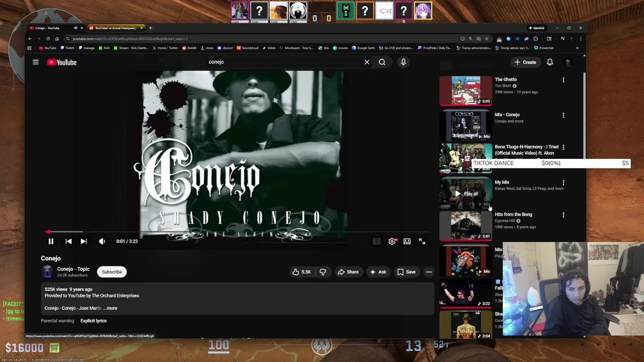644x362 pixels.
Task: Click the browser address bar URL
Action: [130, 39]
